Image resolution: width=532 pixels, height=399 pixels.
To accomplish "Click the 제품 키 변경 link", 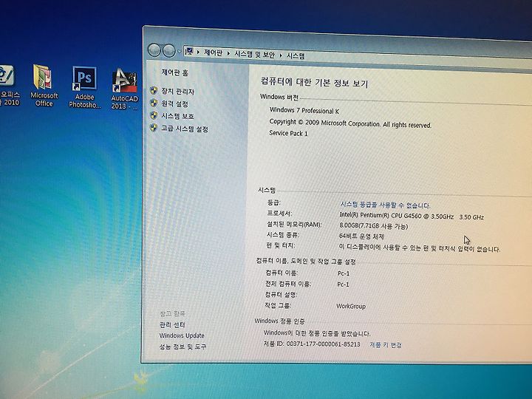I will coord(386,345).
